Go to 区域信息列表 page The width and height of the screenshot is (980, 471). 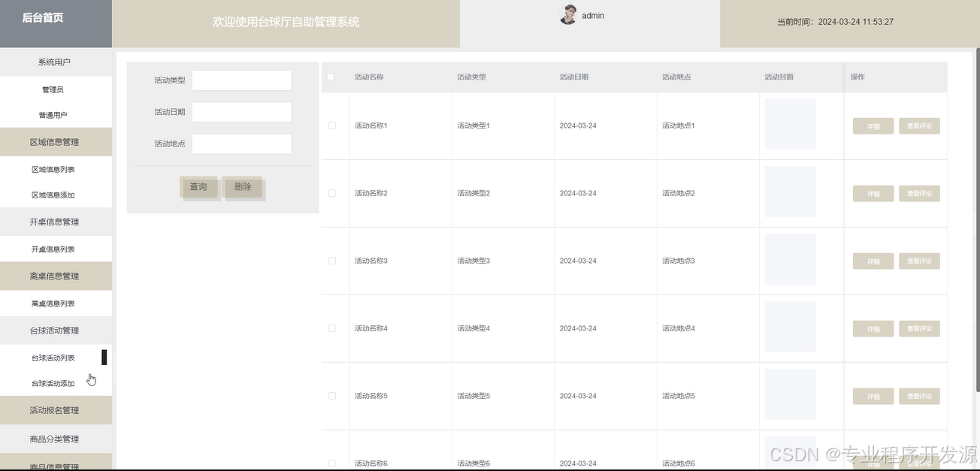pos(53,169)
